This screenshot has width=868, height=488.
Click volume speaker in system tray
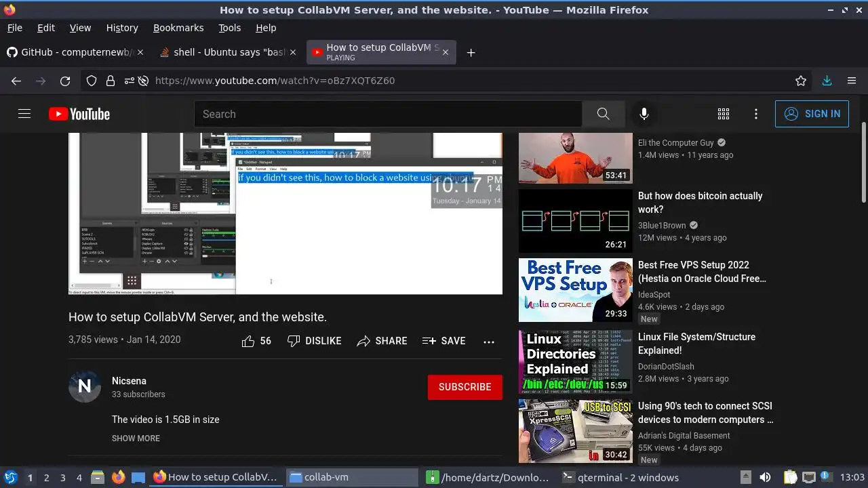765,477
